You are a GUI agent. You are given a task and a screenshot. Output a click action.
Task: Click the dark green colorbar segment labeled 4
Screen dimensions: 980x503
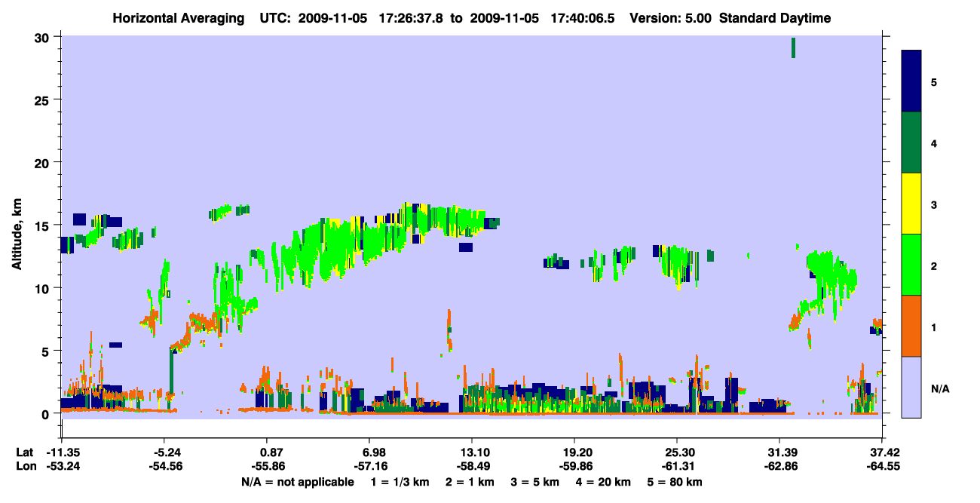click(911, 143)
